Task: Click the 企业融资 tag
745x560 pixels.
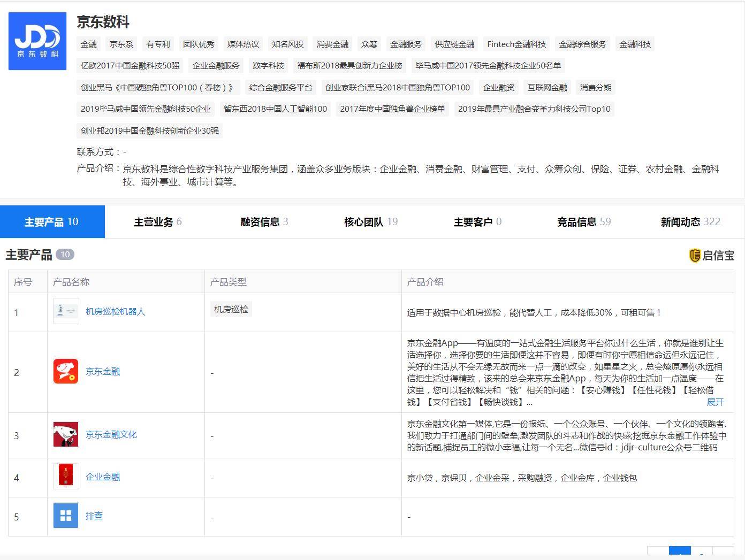Action: (x=499, y=87)
